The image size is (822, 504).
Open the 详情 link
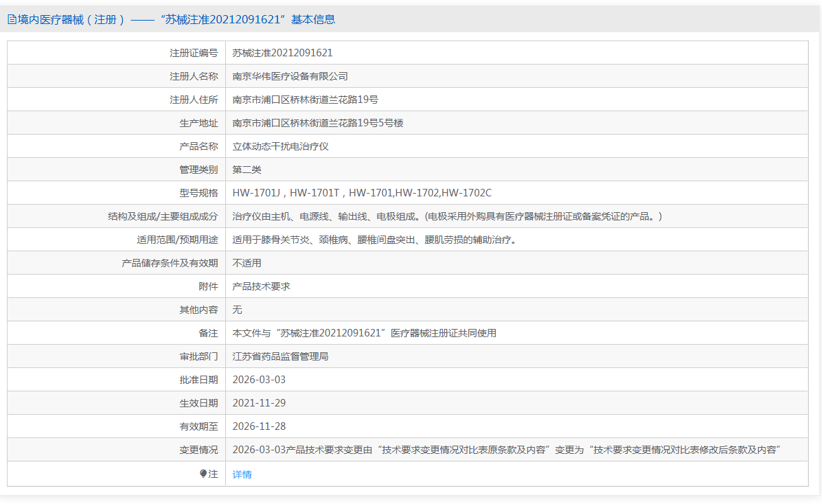tap(242, 474)
